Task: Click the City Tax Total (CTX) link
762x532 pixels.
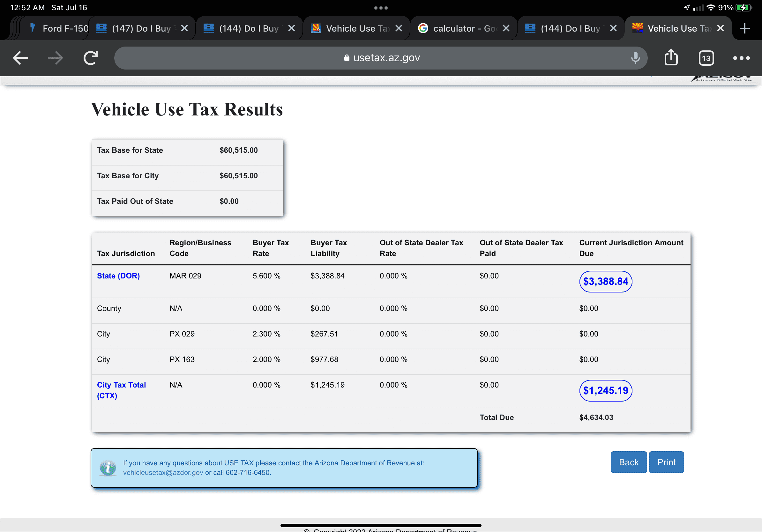Action: coord(121,390)
